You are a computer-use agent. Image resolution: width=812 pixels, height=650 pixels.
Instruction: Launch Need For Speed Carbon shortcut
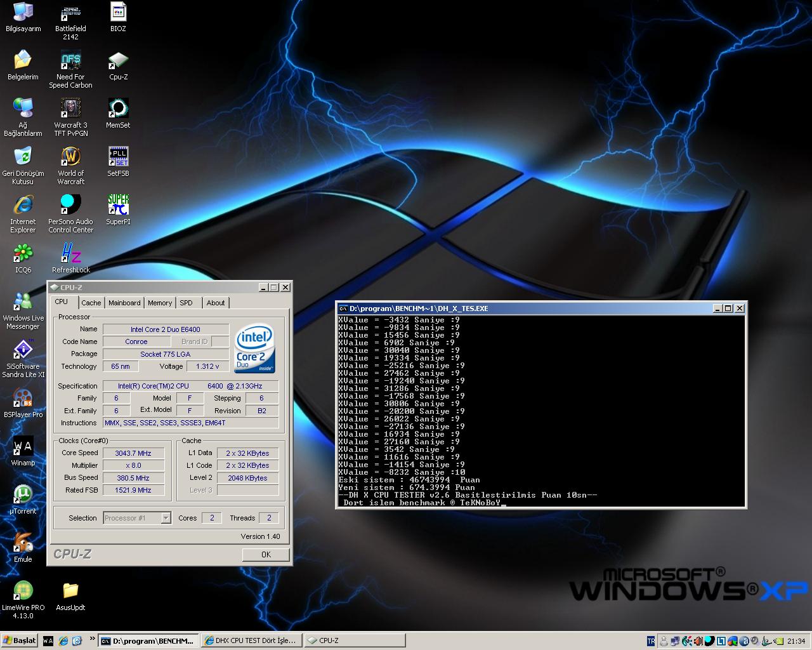pos(70,70)
